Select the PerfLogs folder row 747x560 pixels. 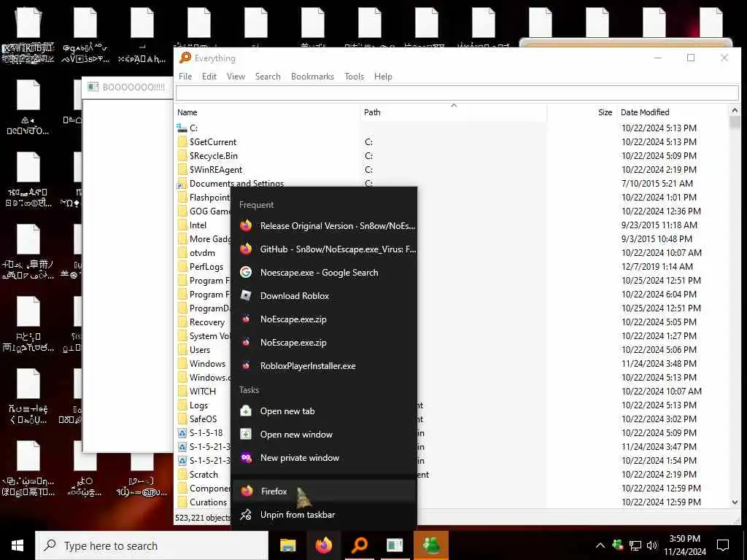(x=451, y=267)
